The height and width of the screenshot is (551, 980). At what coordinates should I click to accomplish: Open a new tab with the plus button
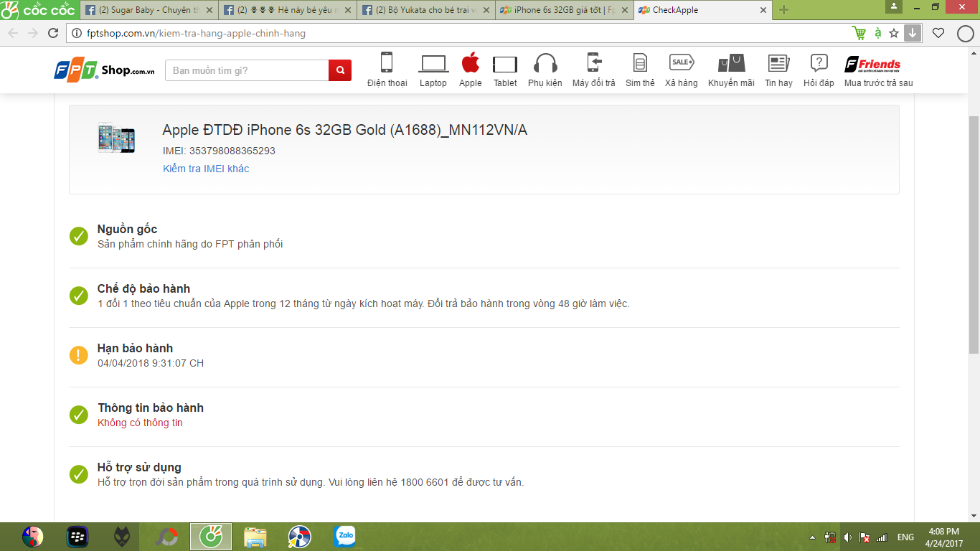pos(783,10)
